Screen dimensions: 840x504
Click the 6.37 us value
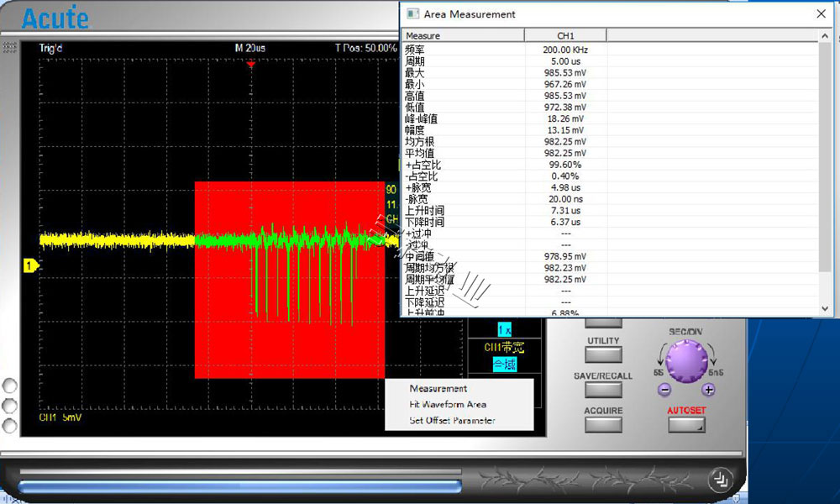coord(565,223)
